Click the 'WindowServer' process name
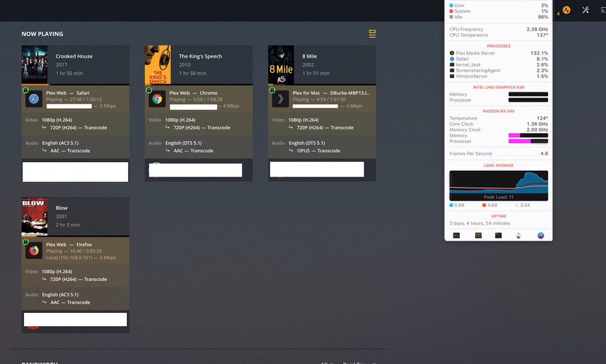Image resolution: width=606 pixels, height=364 pixels. pyautogui.click(x=472, y=76)
